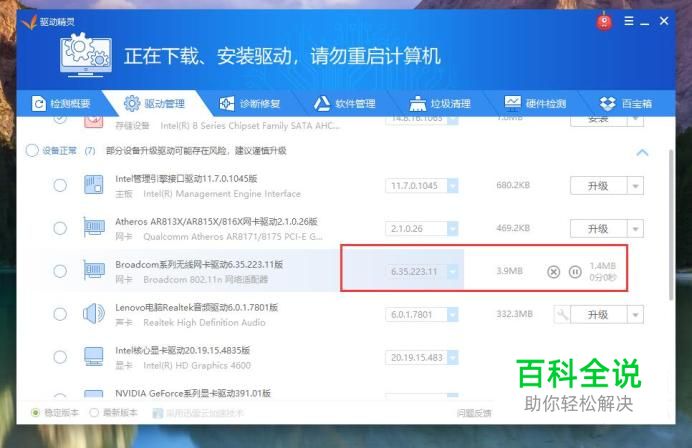This screenshot has width=692, height=448.
Task: Click the 问题反馈 link
Action: (x=474, y=413)
